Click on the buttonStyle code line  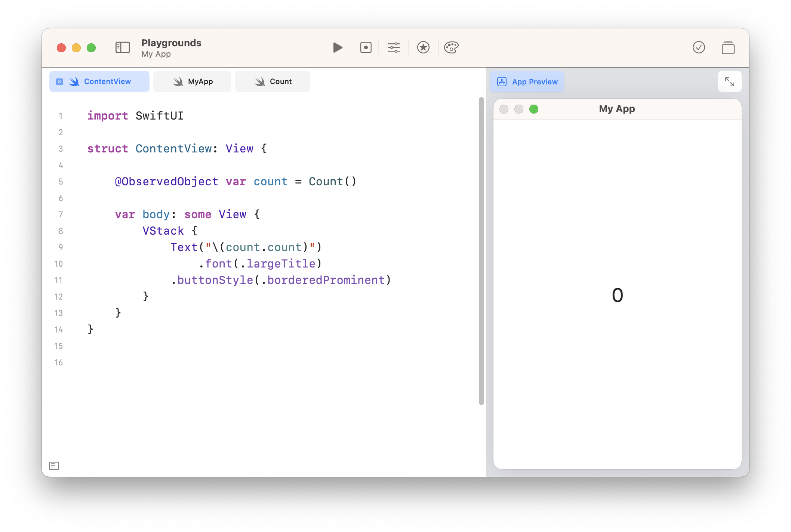[x=281, y=280]
